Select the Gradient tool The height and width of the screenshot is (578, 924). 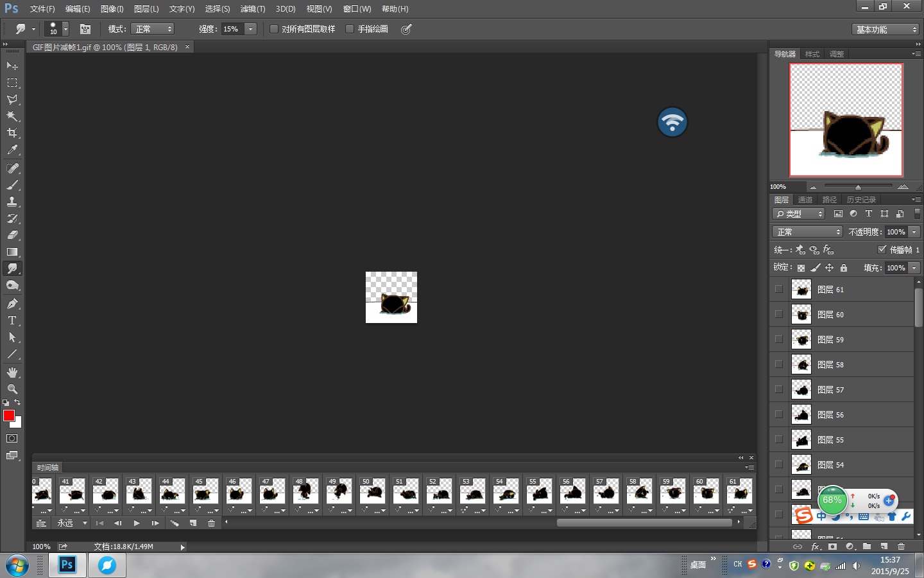coord(12,252)
